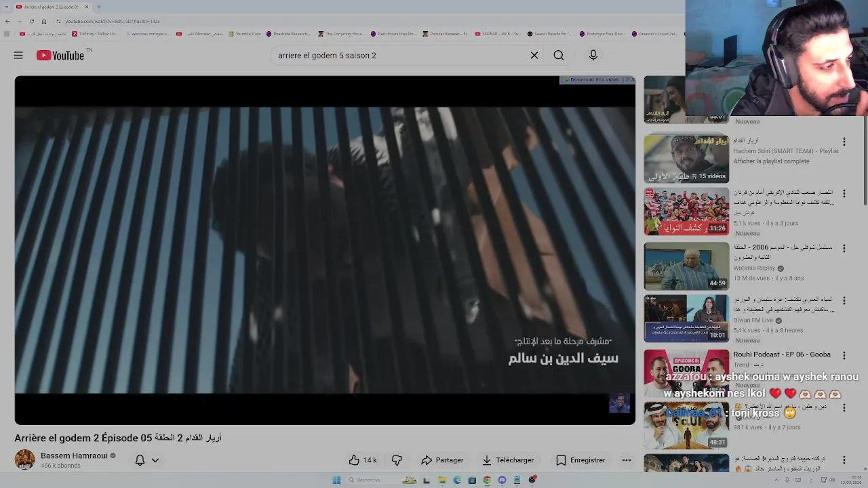Open options for Rouhi Podcast video
The width and height of the screenshot is (868, 488).
coord(844,355)
